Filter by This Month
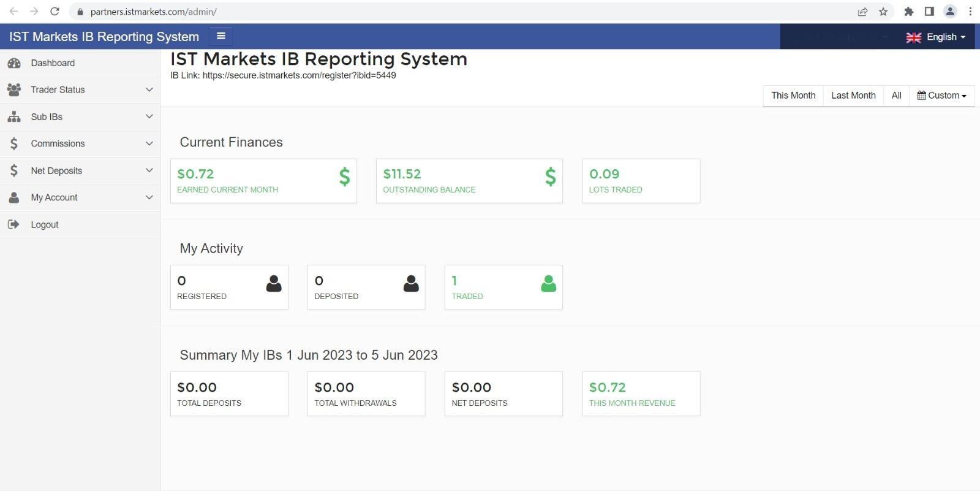980x491 pixels. (793, 96)
